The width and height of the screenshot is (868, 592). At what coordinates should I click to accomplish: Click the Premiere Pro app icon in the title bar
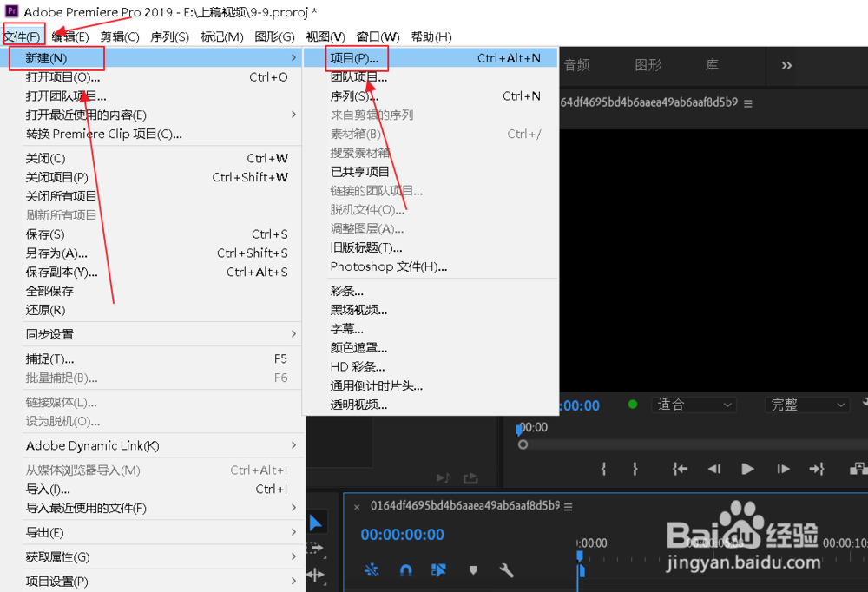click(x=11, y=10)
